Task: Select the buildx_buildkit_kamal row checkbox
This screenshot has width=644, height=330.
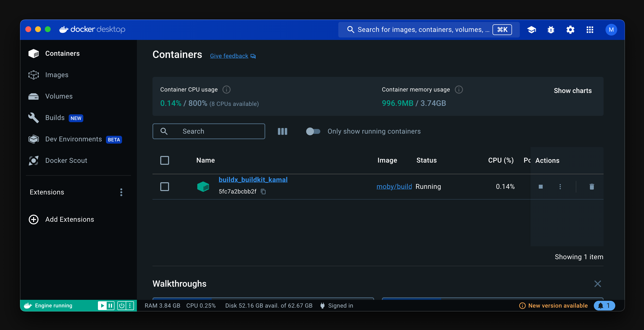Action: click(x=164, y=187)
